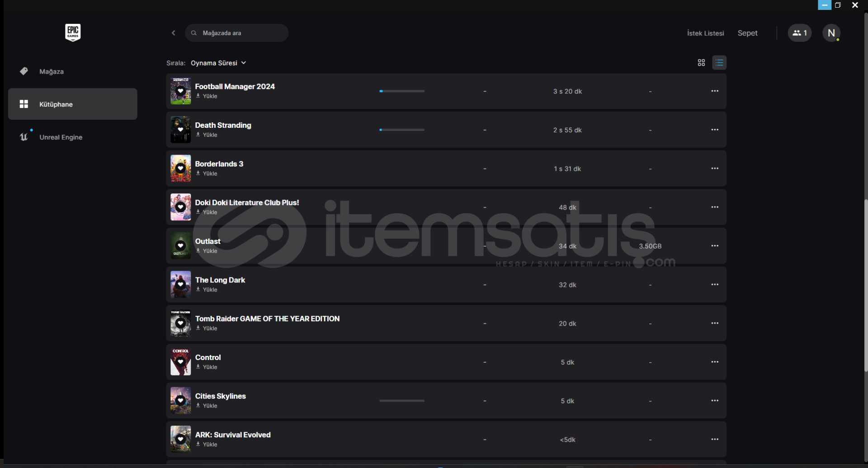Click the 1 s 31 dk playtime

click(x=567, y=169)
